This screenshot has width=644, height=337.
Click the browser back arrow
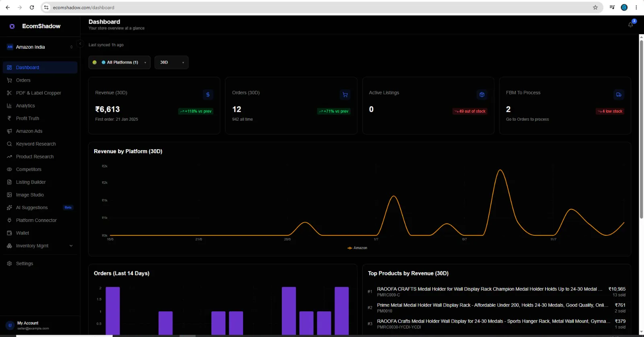click(8, 7)
